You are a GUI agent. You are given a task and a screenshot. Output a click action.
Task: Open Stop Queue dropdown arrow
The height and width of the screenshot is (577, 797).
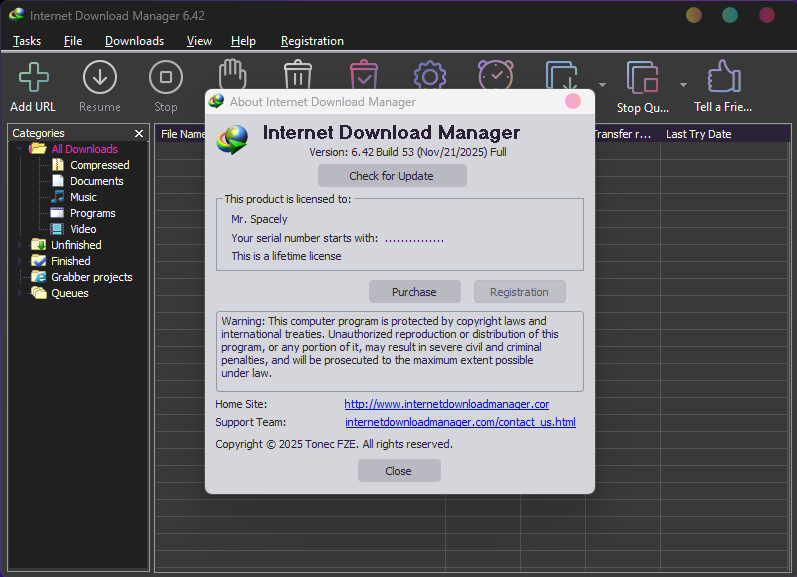coord(683,85)
